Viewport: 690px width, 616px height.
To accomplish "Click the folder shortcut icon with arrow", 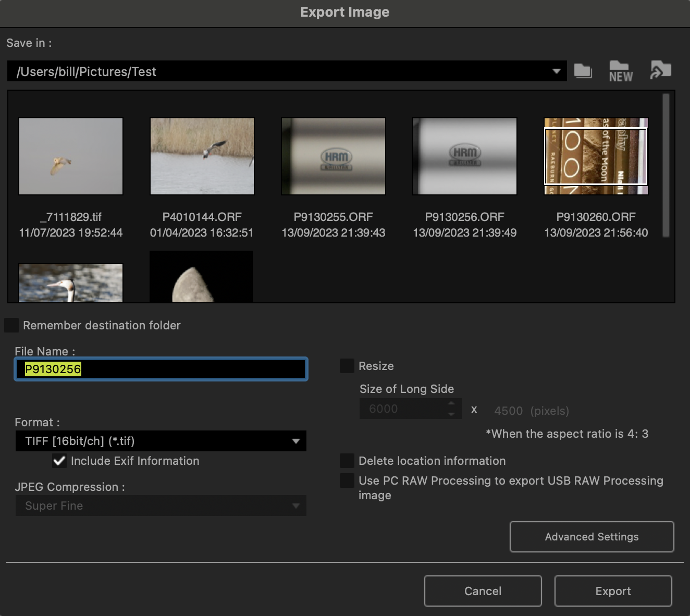I will [660, 70].
